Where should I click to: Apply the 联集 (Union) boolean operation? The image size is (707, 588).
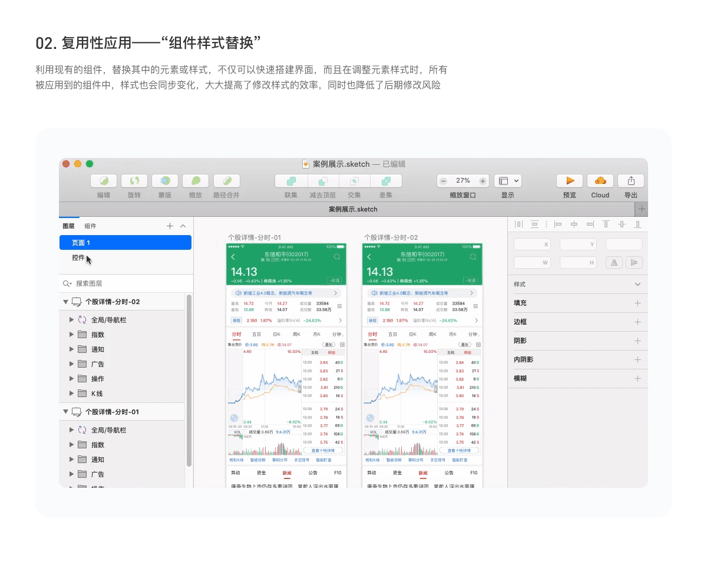[x=291, y=181]
